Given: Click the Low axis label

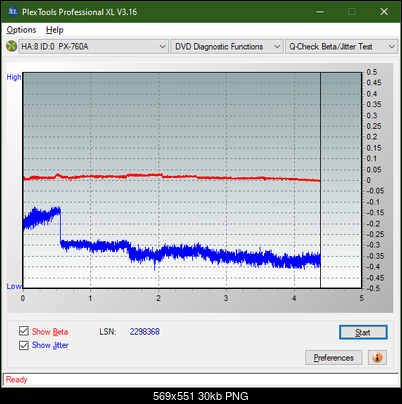Looking at the screenshot, I should (x=14, y=286).
